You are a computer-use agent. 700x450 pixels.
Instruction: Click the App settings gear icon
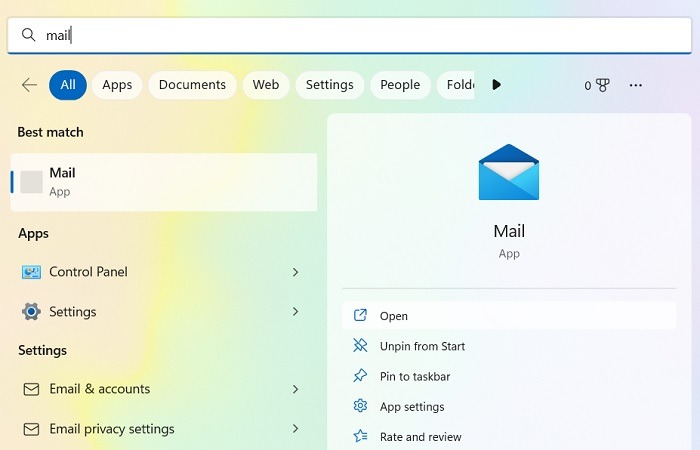click(360, 406)
